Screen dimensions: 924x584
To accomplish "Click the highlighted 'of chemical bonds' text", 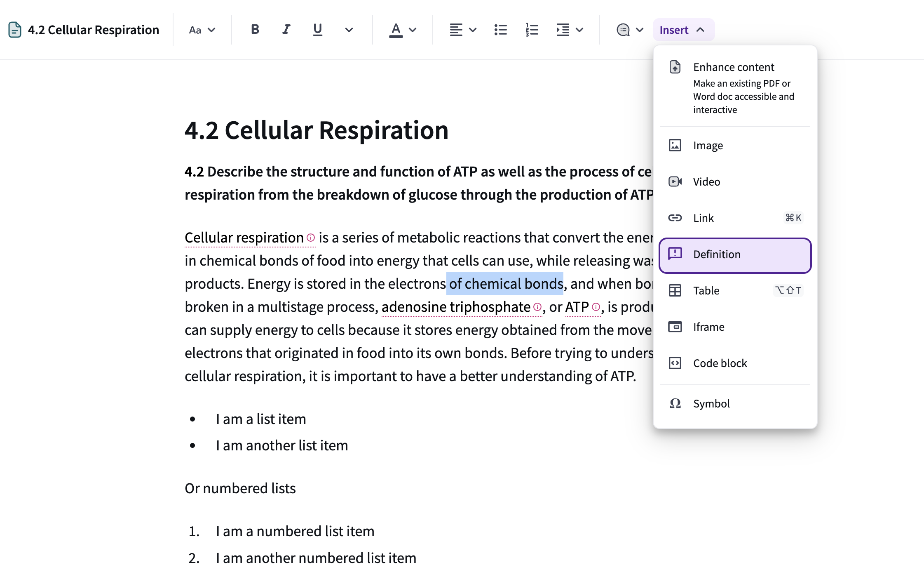I will (x=505, y=284).
